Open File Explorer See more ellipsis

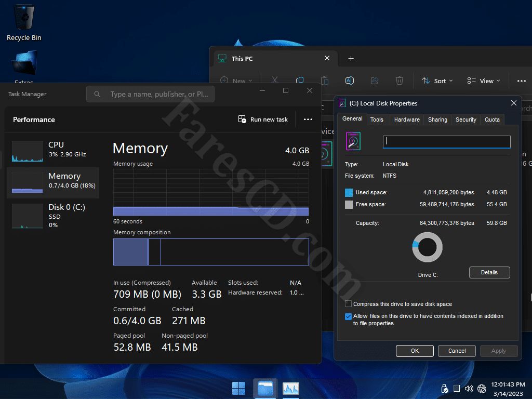[x=522, y=81]
